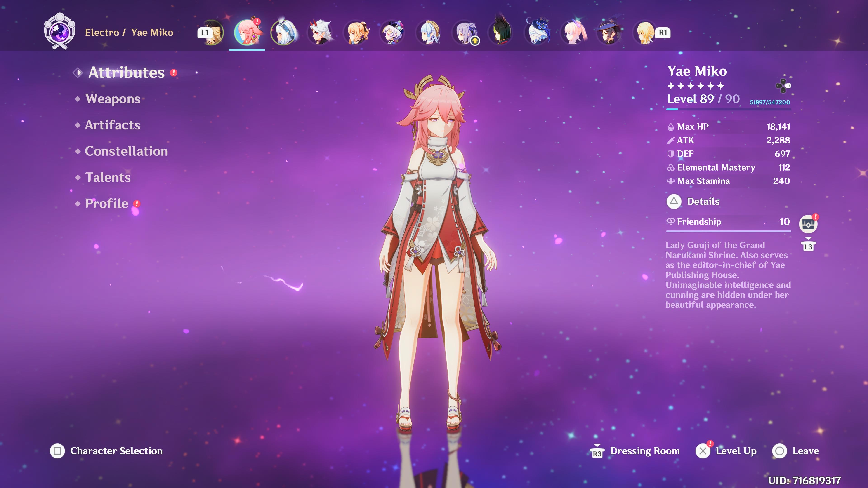Choose Level Up
The width and height of the screenshot is (868, 488).
click(x=736, y=451)
